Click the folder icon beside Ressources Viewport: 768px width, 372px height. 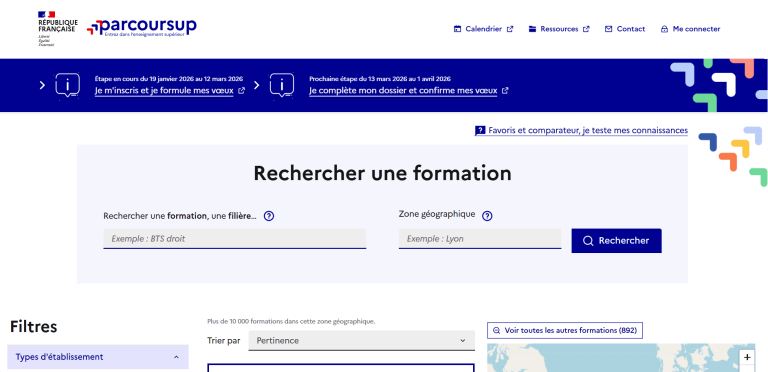coord(532,29)
